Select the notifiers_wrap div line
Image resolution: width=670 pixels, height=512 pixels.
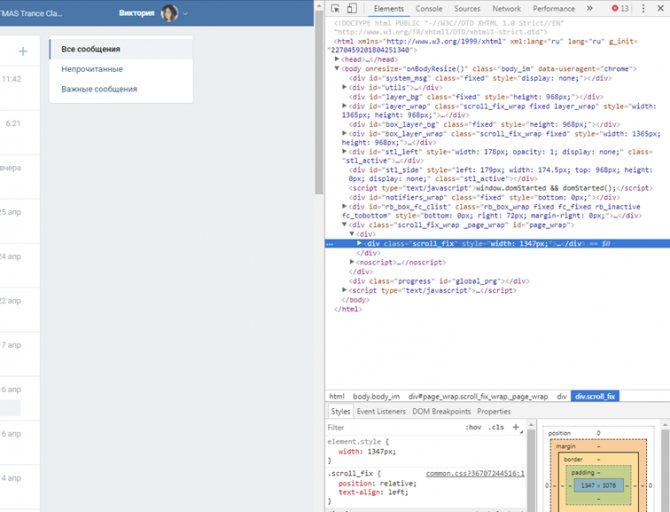tap(485, 197)
